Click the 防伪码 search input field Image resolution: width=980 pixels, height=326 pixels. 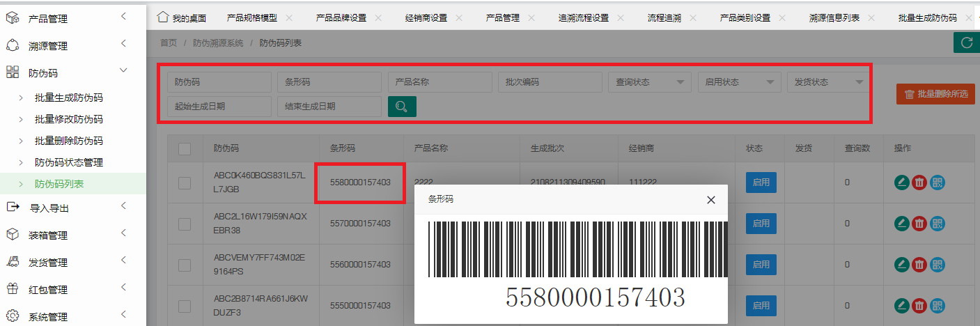[x=219, y=82]
